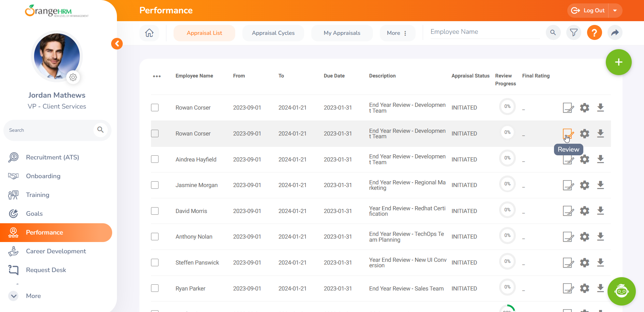The height and width of the screenshot is (312, 644).
Task: Click the Employee Name search field
Action: (484, 32)
